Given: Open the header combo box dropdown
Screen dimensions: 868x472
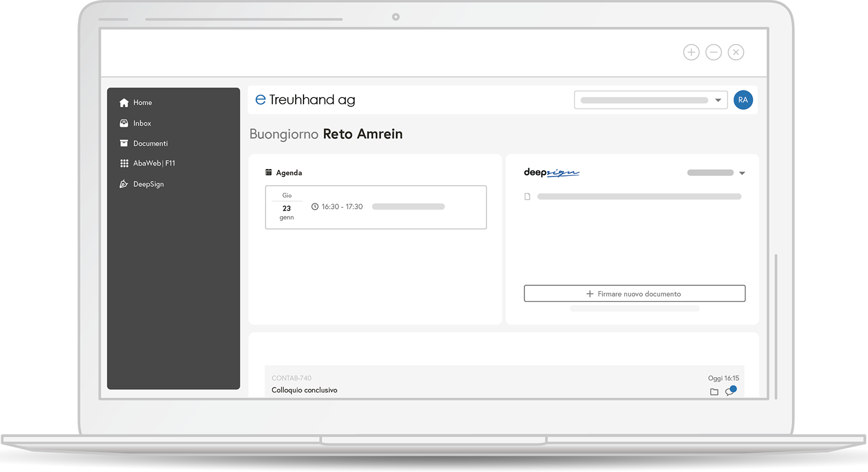Looking at the screenshot, I should pos(651,100).
